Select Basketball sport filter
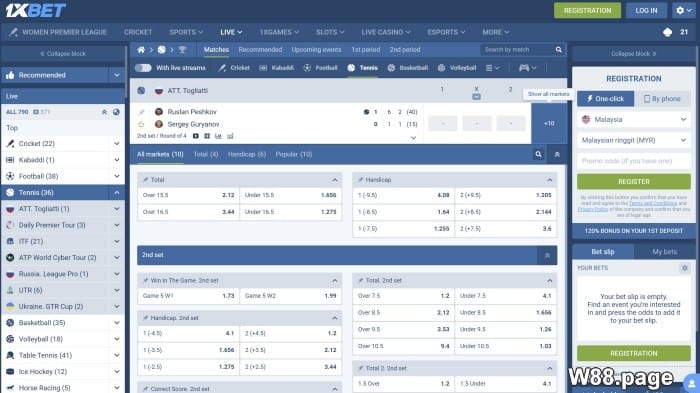This screenshot has width=700, height=393. point(408,68)
